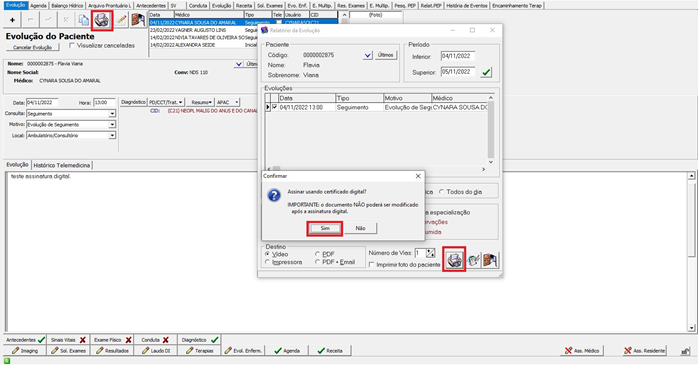
Task: Select the ALEXANDRA SEIDE list row
Action: [203, 45]
